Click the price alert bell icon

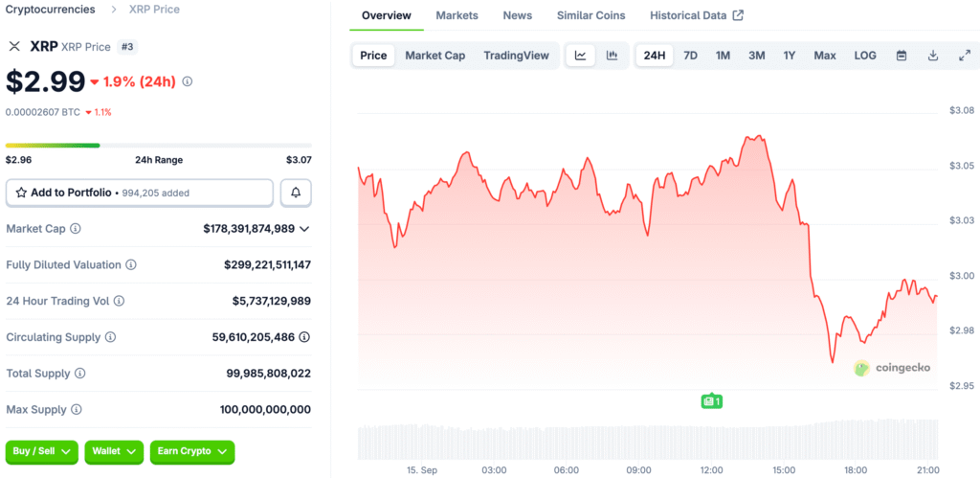click(296, 193)
